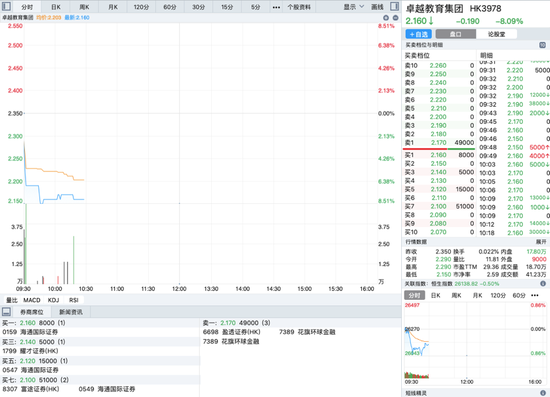
Task: Click broker 0159 海通国际证券
Action: click(x=30, y=332)
